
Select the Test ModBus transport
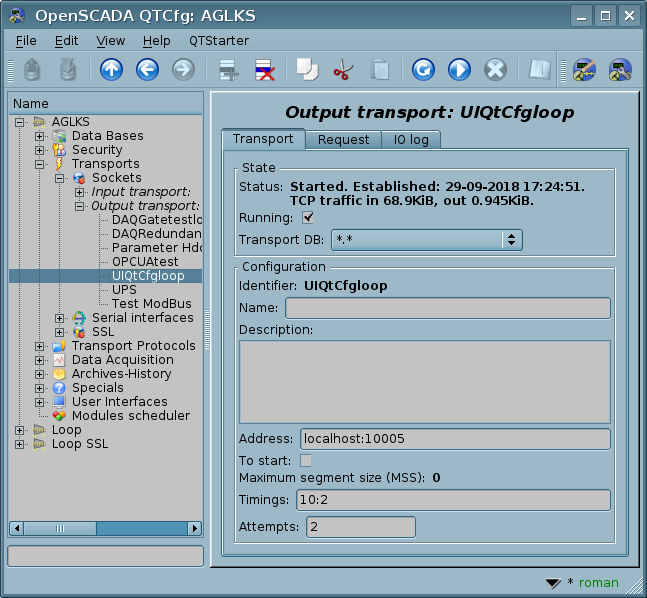pos(151,304)
